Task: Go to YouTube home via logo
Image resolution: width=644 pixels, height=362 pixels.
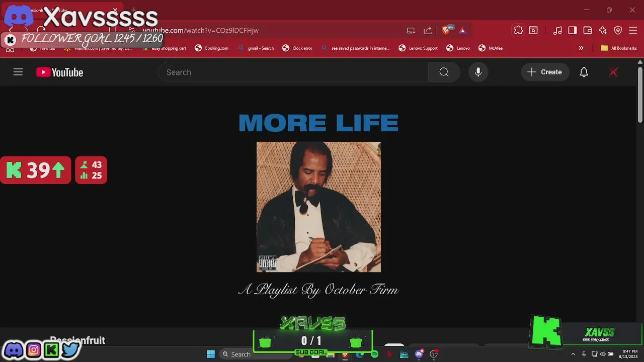Action: (59, 72)
